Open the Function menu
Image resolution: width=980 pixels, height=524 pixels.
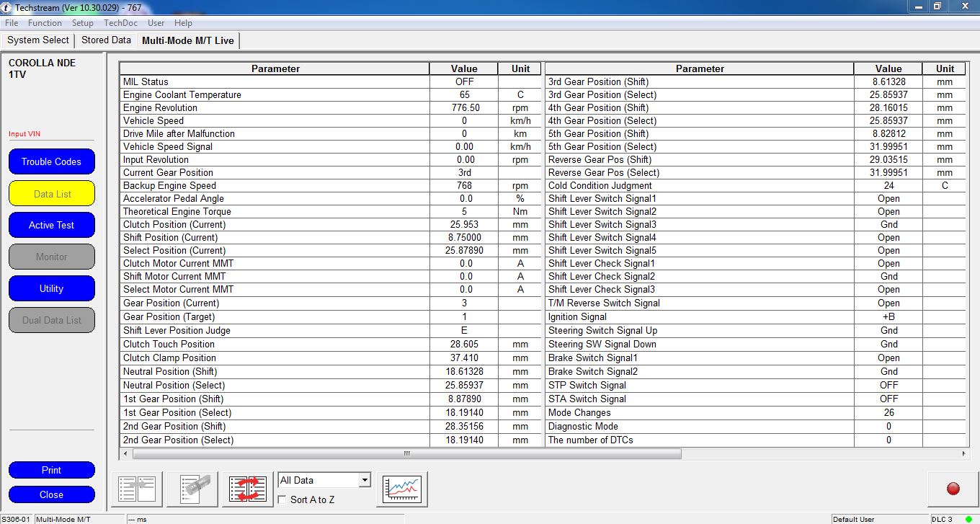(45, 23)
